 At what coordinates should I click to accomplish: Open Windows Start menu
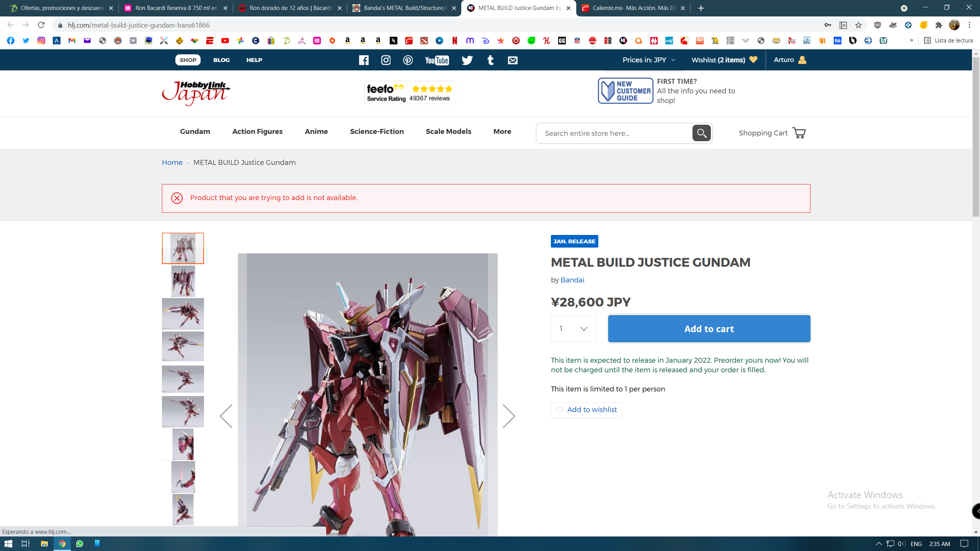8,544
